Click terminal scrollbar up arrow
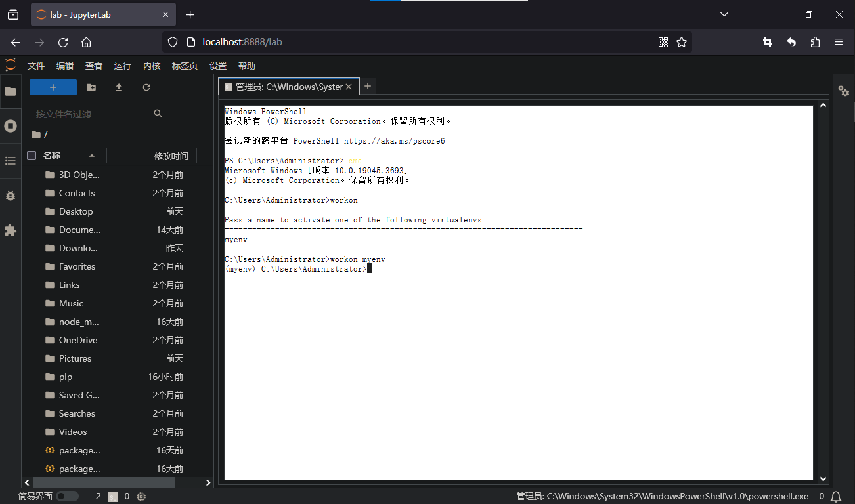The width and height of the screenshot is (855, 504). 823,105
